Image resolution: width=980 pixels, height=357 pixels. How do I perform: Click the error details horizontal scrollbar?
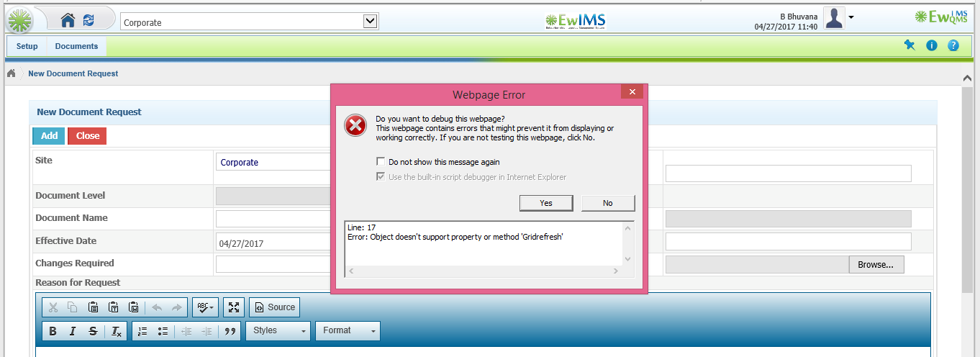(x=482, y=271)
